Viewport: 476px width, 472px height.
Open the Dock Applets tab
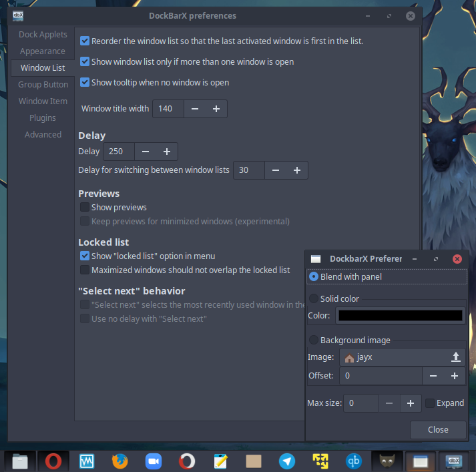point(43,34)
